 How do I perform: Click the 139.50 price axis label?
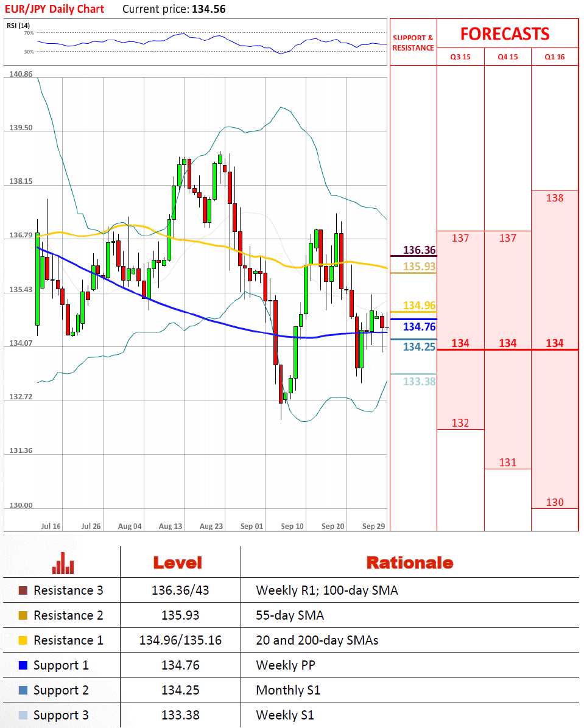[21, 128]
